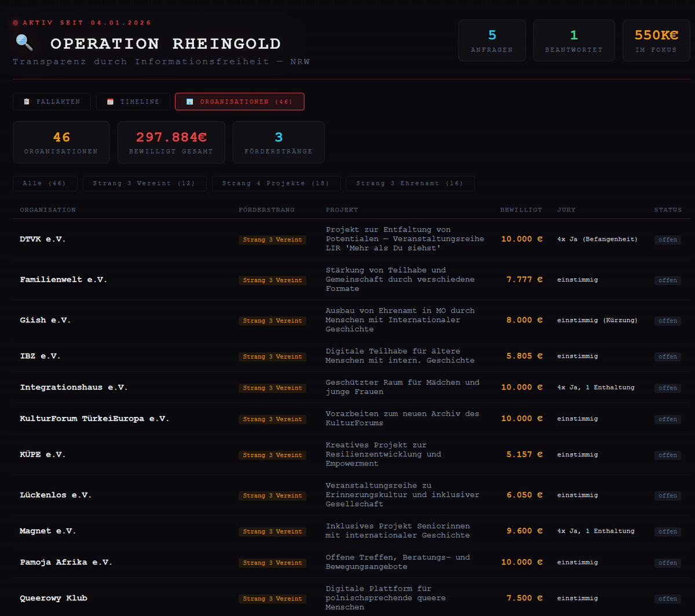This screenshot has width=695, height=616.
Task: Click the Status column header
Action: pos(668,210)
